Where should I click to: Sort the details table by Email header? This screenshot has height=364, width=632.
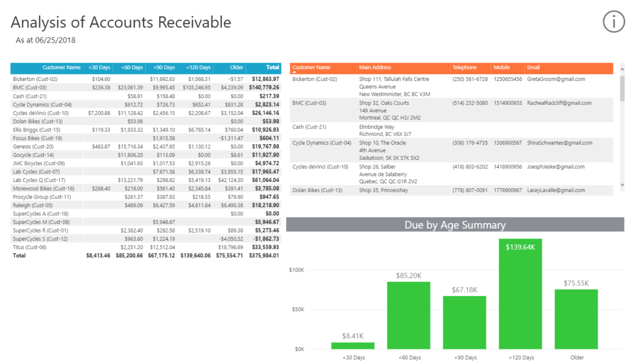[x=533, y=67]
